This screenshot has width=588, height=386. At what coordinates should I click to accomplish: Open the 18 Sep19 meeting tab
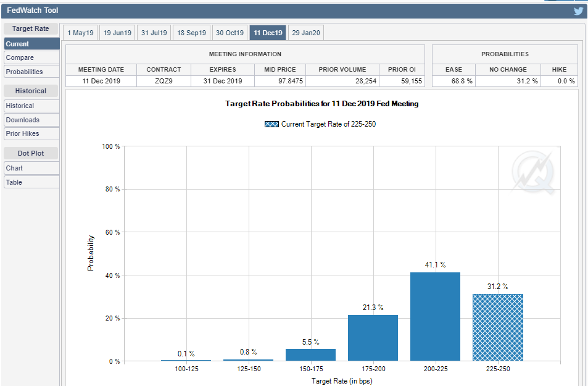pyautogui.click(x=191, y=33)
